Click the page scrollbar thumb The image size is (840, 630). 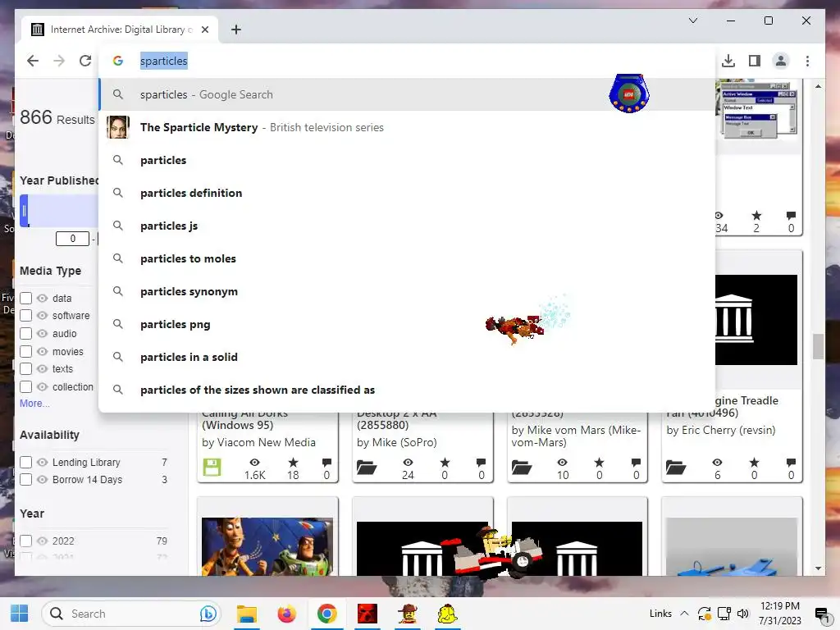point(818,346)
